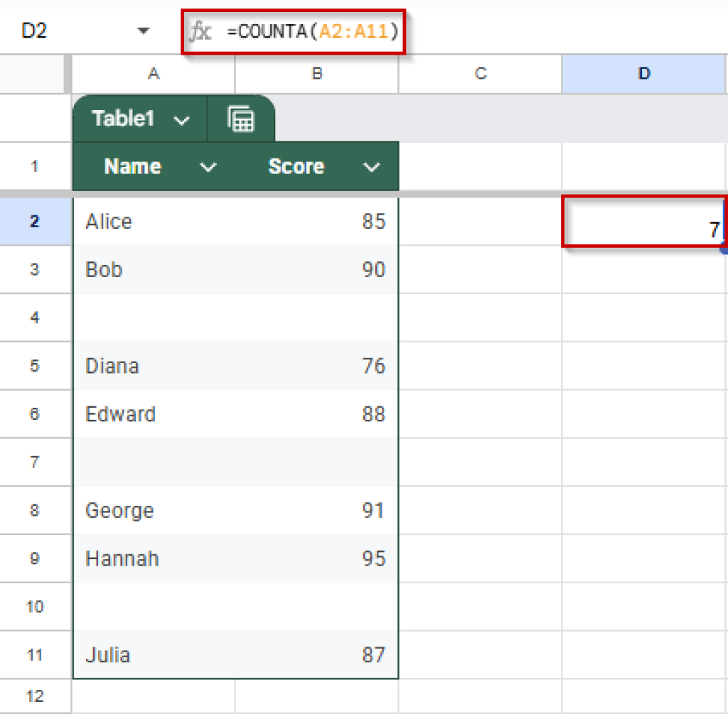Select the empty cell in row 4
This screenshot has height=714, width=728.
(x=153, y=318)
